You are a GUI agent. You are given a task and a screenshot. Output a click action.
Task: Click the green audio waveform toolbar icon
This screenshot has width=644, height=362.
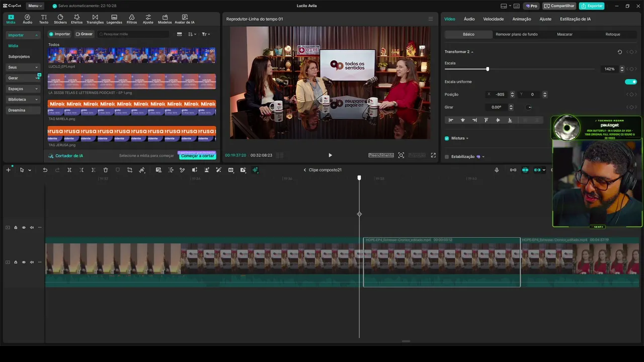pos(255,170)
